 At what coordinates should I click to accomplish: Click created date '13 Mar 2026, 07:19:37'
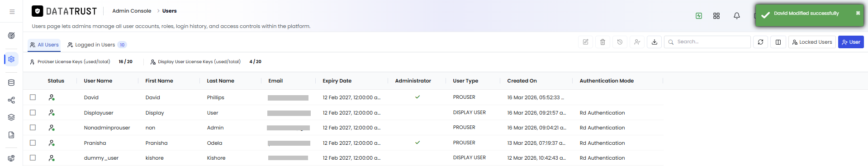coord(536,143)
